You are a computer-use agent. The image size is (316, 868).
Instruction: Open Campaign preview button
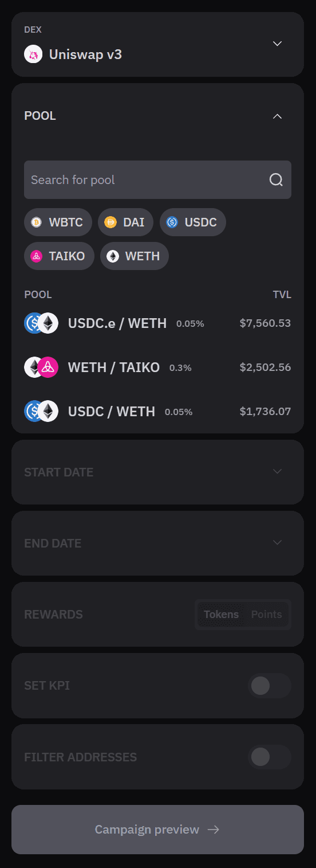[x=157, y=830]
